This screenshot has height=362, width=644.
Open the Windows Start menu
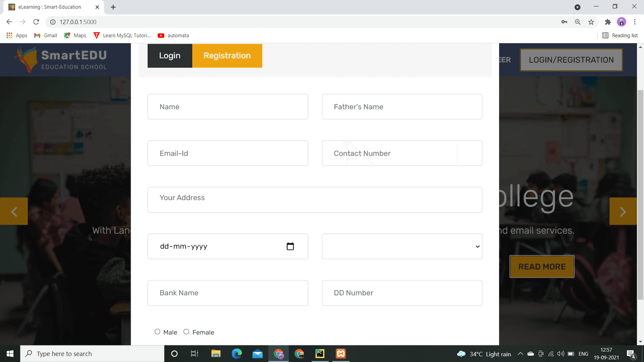pyautogui.click(x=10, y=354)
